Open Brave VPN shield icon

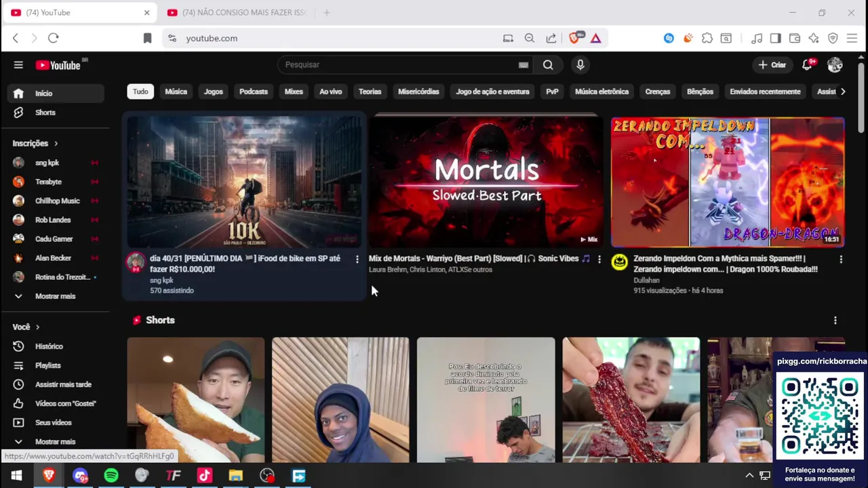833,39
